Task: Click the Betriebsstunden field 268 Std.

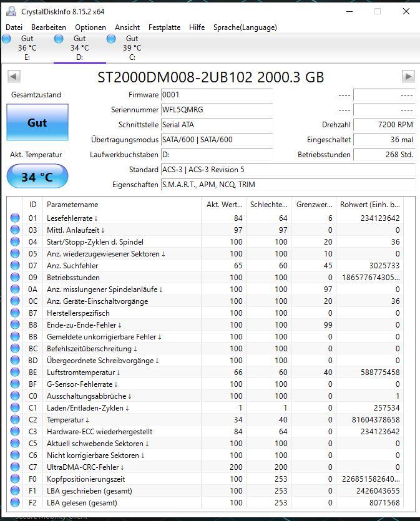Action: tap(384, 155)
